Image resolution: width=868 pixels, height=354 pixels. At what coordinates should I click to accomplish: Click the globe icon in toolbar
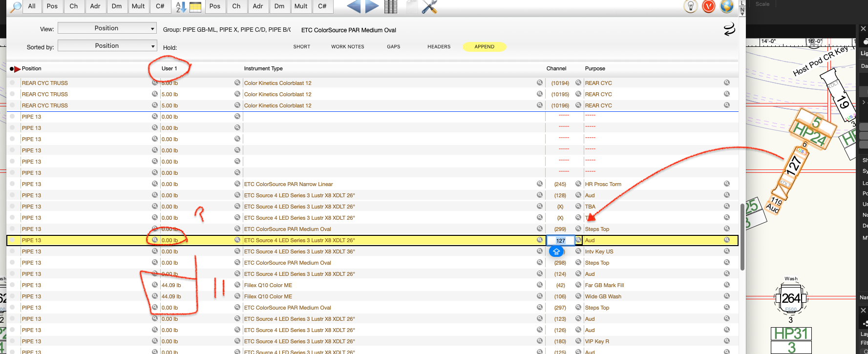pos(726,6)
